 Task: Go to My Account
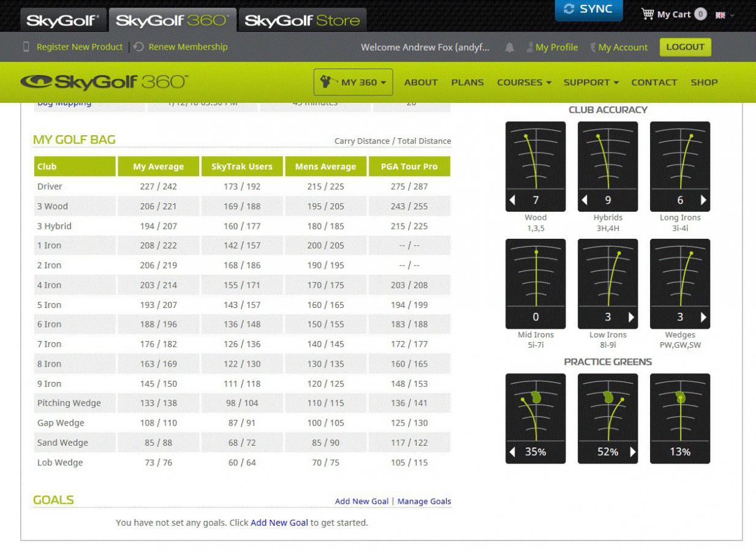622,47
